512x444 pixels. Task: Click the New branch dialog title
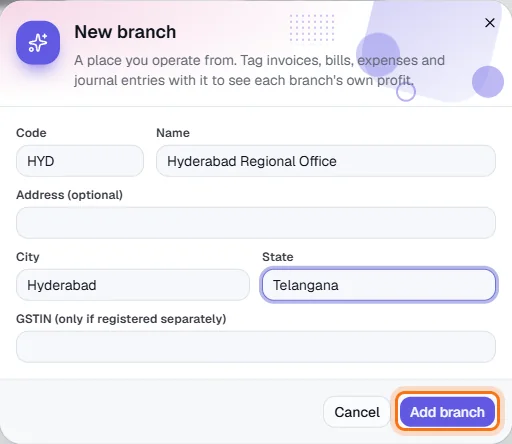(125, 32)
